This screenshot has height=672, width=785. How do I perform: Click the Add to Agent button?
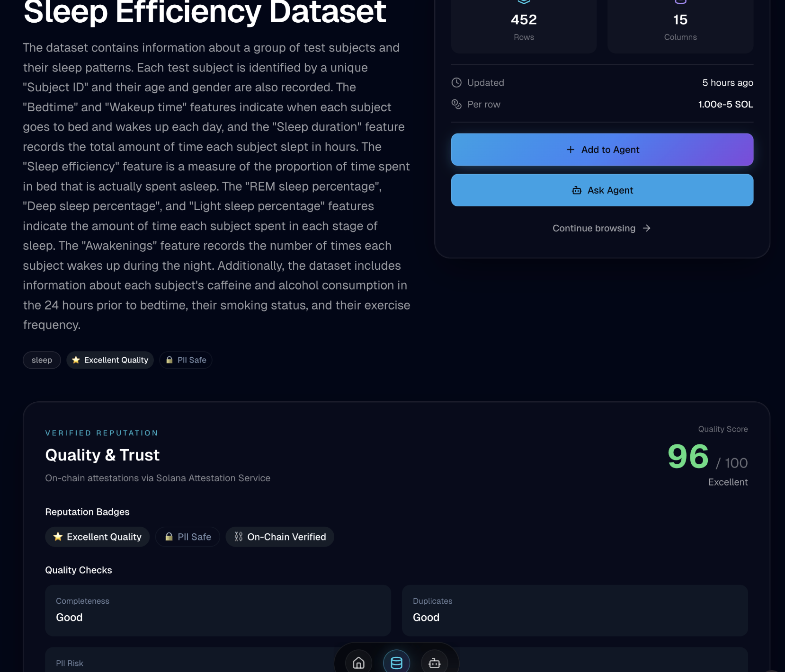pyautogui.click(x=602, y=150)
